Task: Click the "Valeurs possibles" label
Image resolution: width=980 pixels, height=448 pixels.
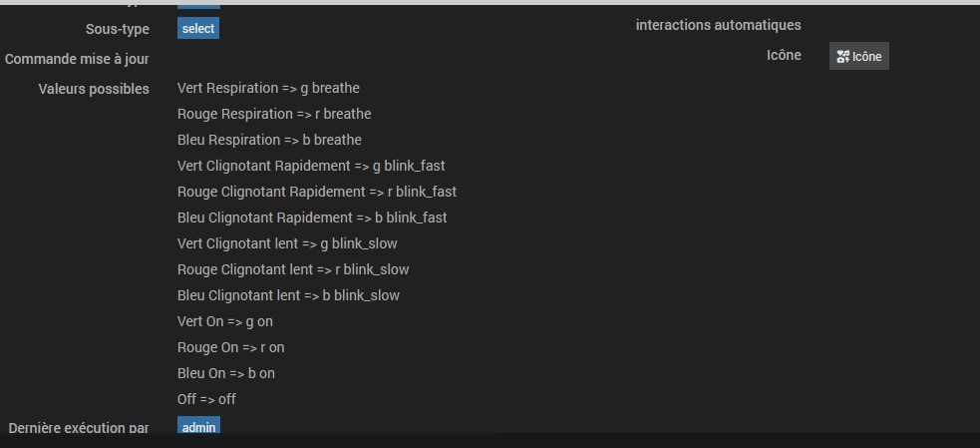Action: (x=94, y=89)
